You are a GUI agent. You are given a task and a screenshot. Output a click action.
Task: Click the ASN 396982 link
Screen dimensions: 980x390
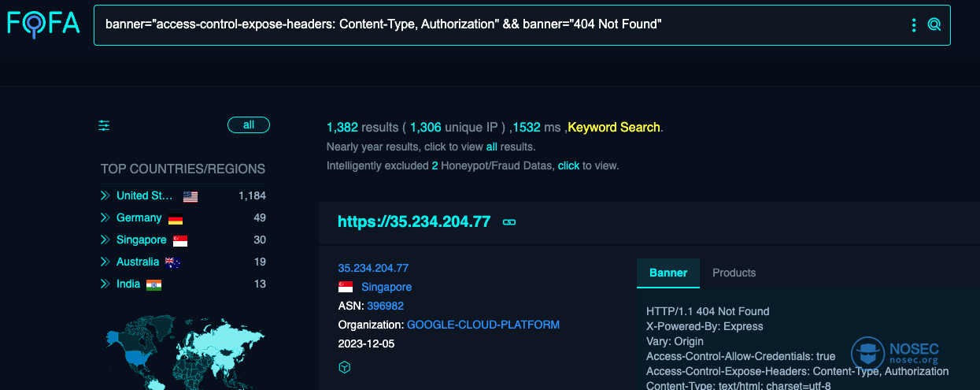pos(385,306)
